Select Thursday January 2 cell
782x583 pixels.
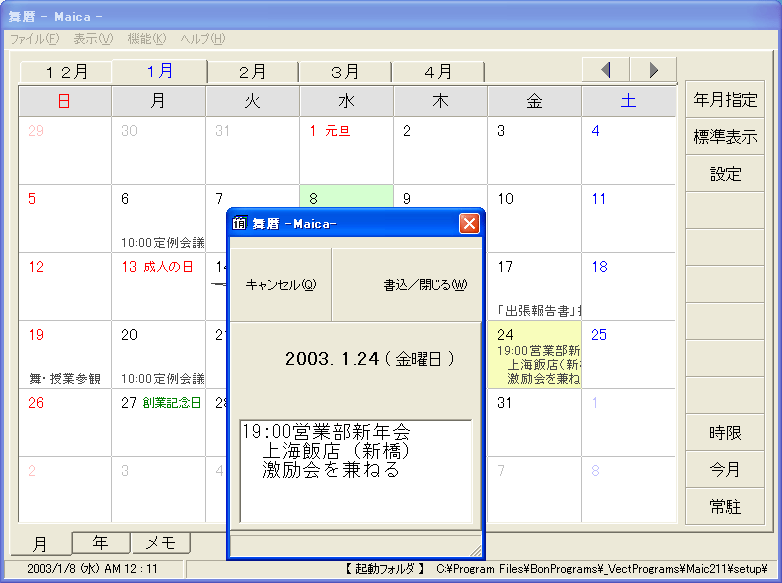[440, 150]
